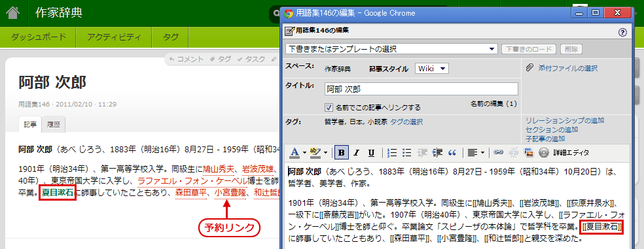This screenshot has height=249, width=644.
Task: Open the 作家辞典 space title
Action: (x=59, y=12)
